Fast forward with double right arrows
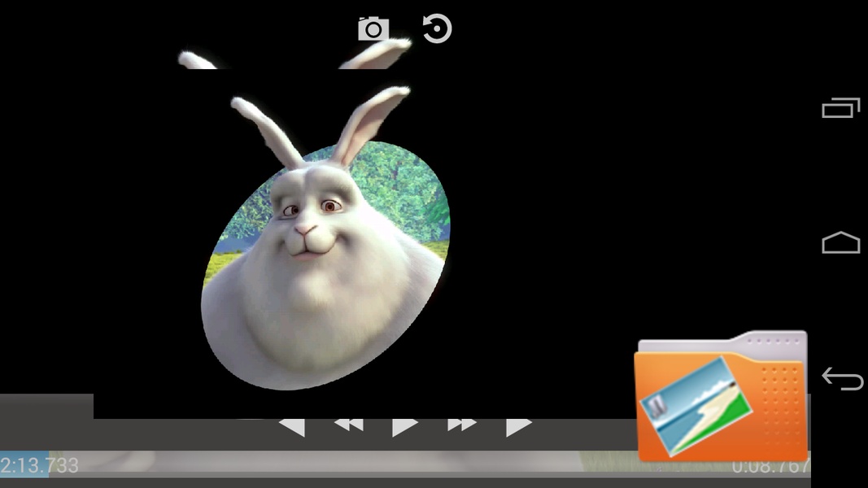 [x=462, y=425]
